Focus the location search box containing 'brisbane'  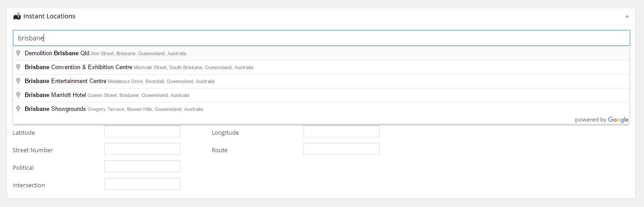[321, 38]
